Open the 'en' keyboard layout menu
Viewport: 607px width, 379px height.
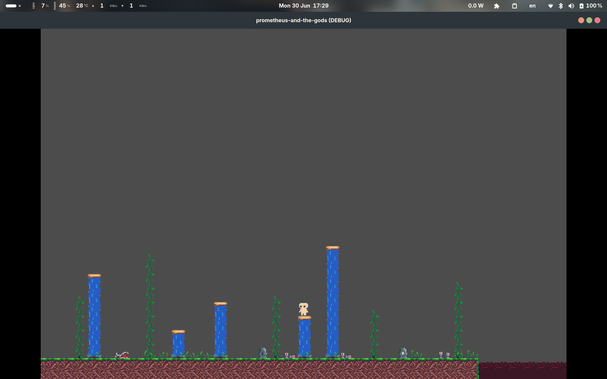tap(533, 6)
